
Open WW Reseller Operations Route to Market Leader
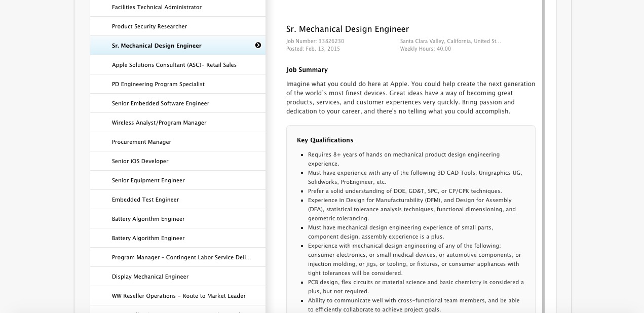(179, 296)
